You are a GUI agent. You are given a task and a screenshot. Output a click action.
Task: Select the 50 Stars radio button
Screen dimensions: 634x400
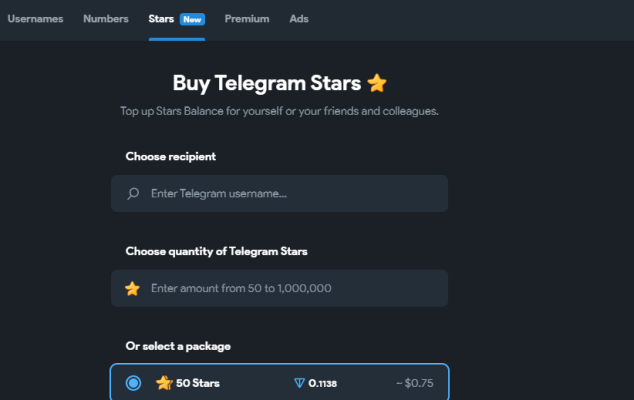click(x=134, y=382)
